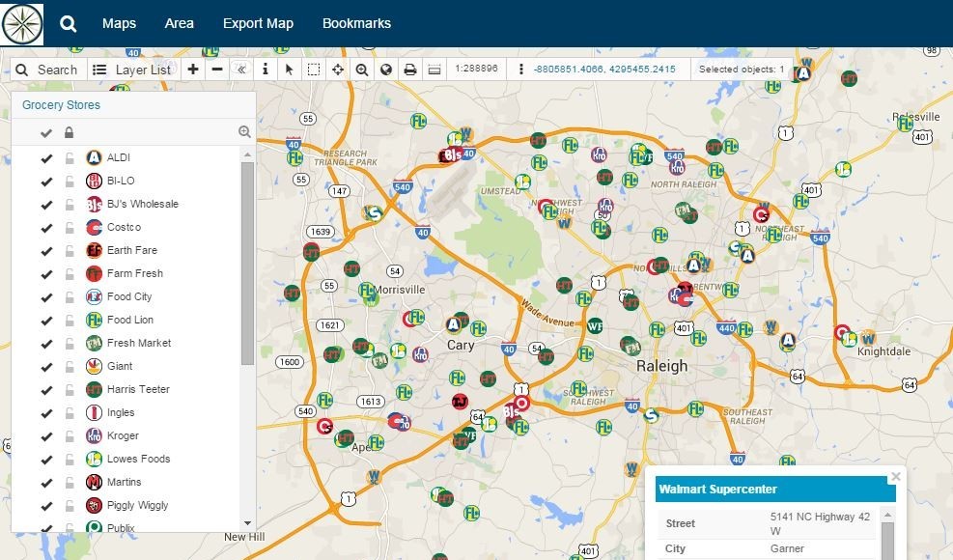Activate the crosshair pan tool

[x=338, y=70]
